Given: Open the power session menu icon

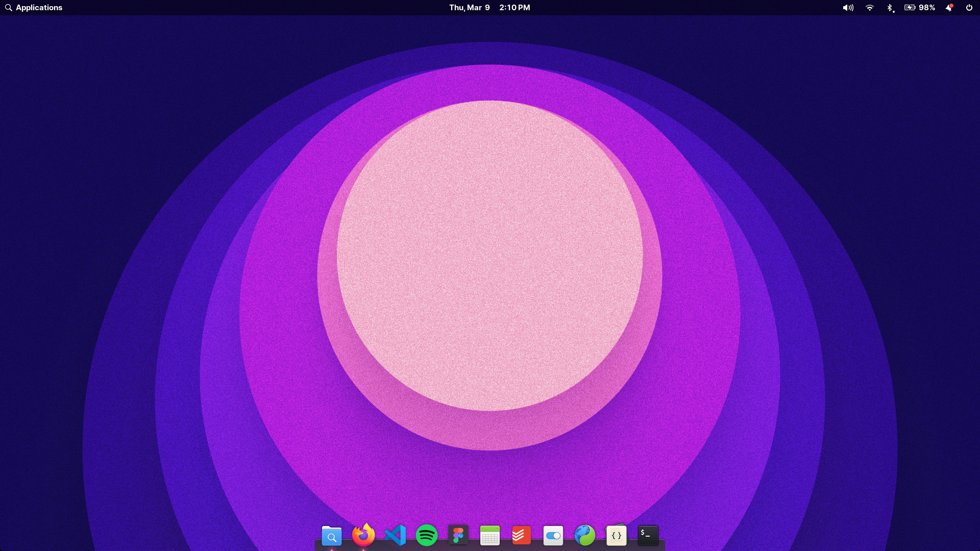Looking at the screenshot, I should [x=969, y=8].
